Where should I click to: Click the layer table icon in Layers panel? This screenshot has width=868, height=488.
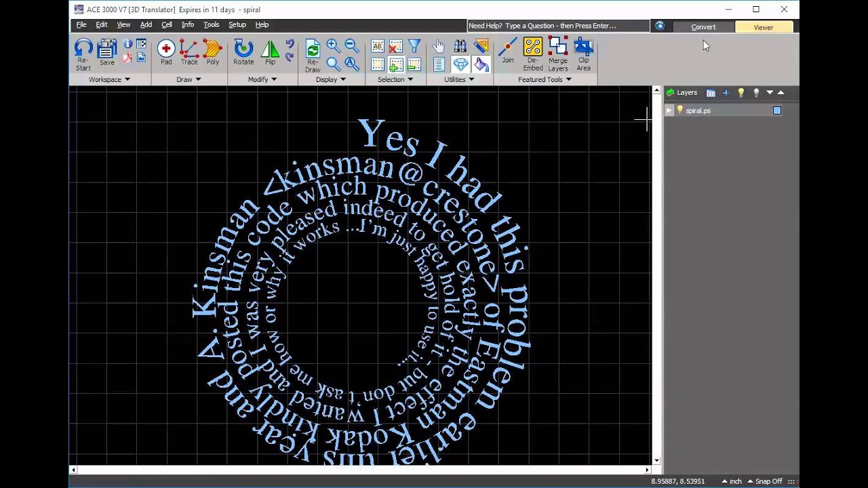pos(711,93)
